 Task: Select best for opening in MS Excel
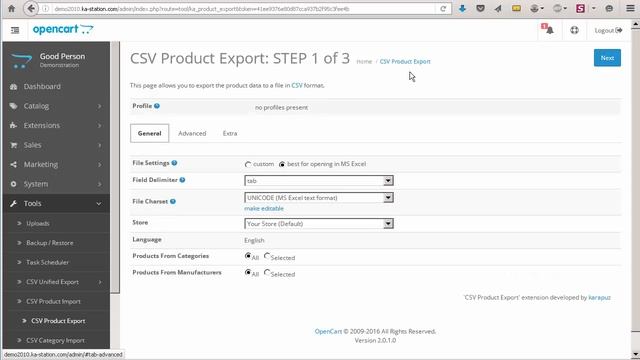[282, 164]
